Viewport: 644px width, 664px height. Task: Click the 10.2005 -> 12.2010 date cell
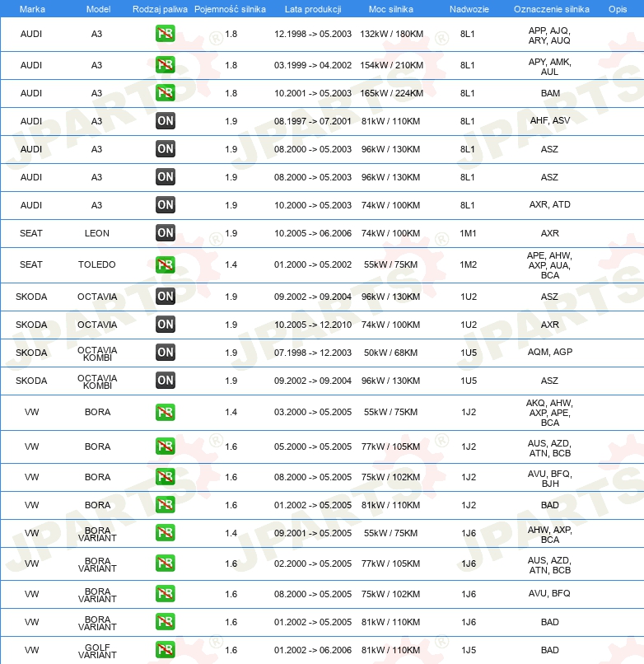312,325
